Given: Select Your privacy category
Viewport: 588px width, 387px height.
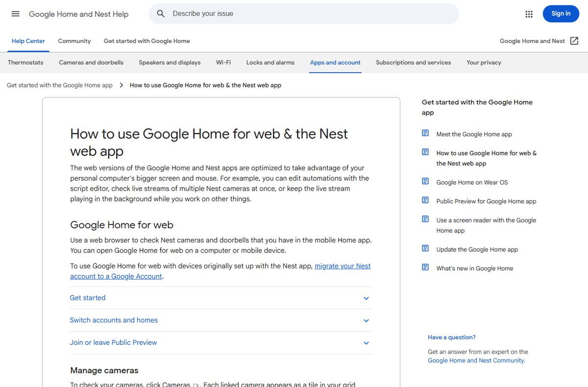Looking at the screenshot, I should (x=484, y=63).
